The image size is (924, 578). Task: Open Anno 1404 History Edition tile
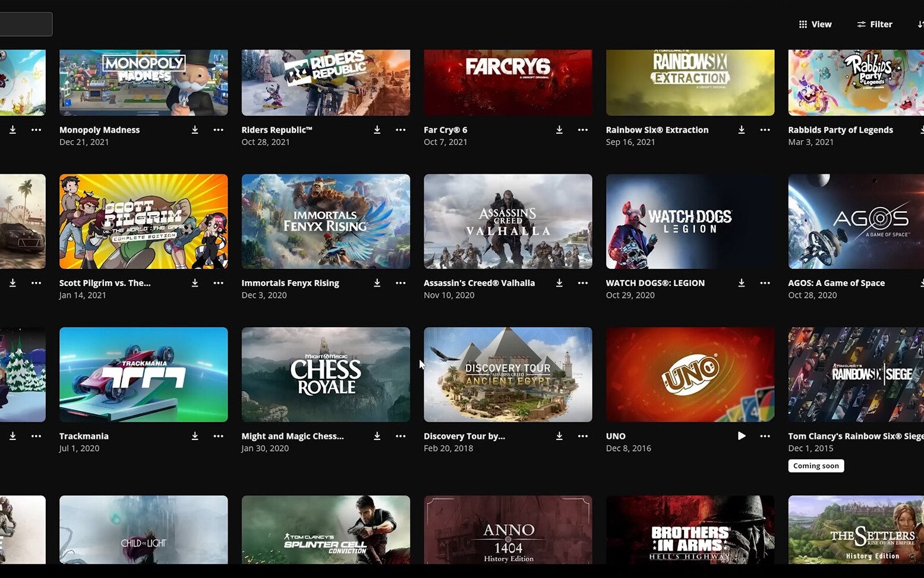coord(507,529)
